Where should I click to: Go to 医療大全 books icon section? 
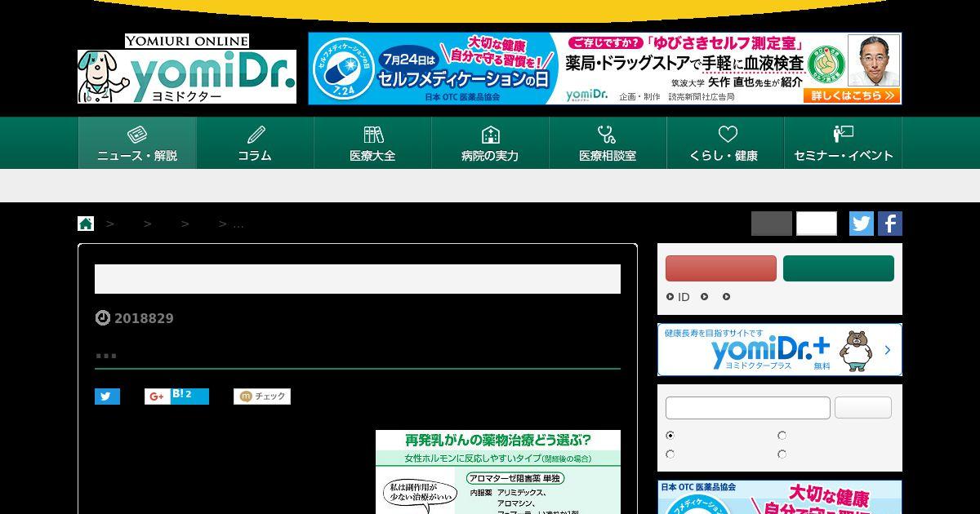[x=372, y=143]
